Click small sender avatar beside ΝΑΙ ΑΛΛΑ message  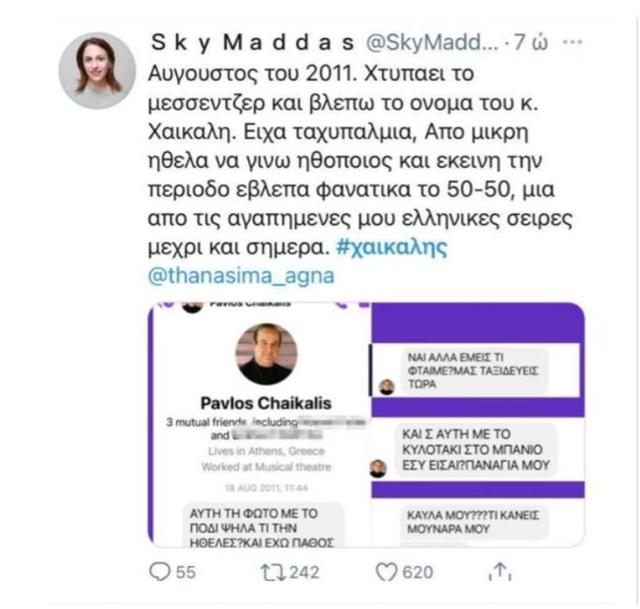tap(387, 387)
